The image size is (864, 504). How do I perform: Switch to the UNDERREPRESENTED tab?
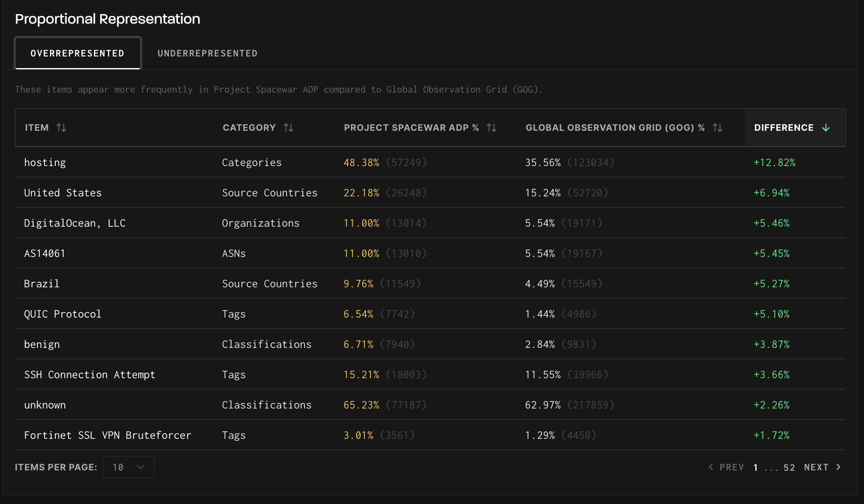coord(207,53)
